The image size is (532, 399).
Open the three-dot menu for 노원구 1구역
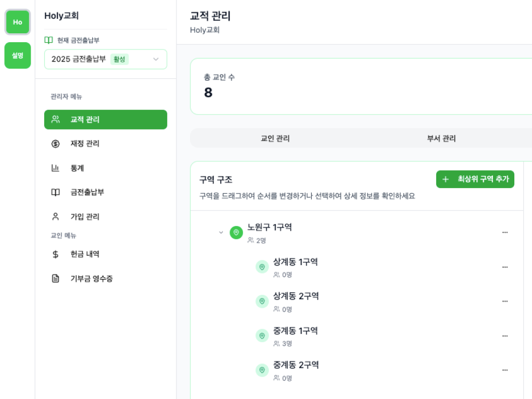click(504, 232)
